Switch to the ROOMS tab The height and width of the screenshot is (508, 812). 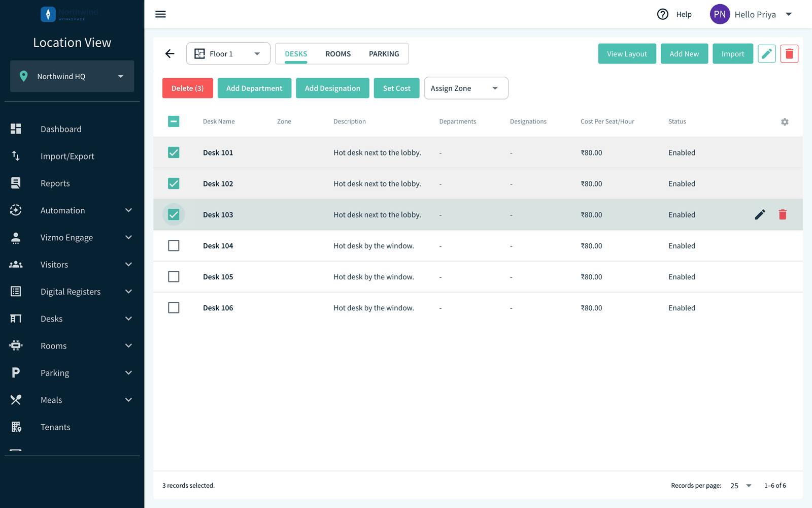click(x=338, y=54)
